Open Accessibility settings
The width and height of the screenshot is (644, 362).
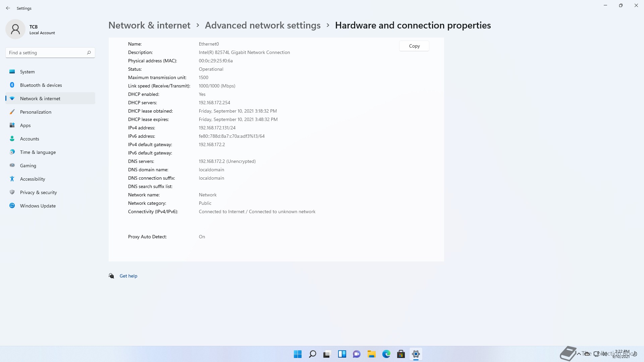32,179
